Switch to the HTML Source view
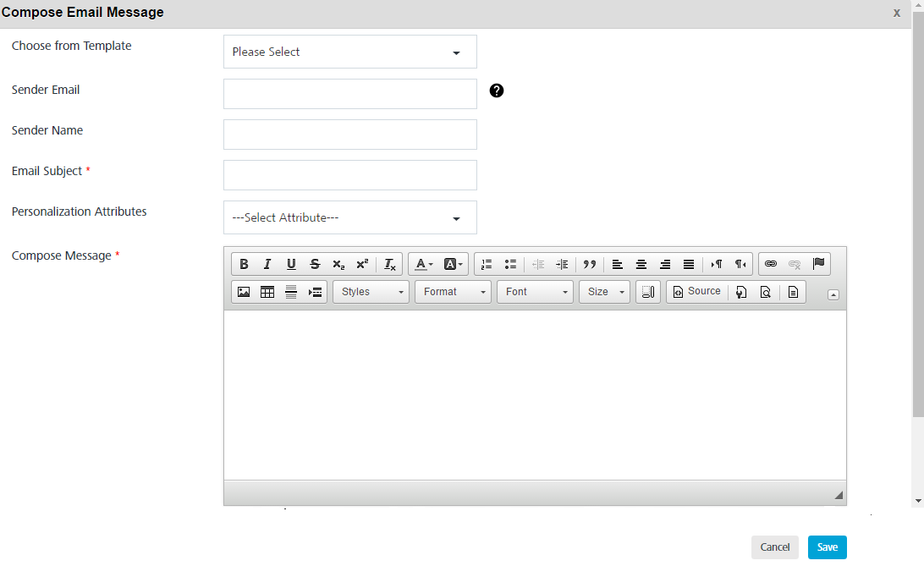This screenshot has width=924, height=566. click(x=696, y=291)
